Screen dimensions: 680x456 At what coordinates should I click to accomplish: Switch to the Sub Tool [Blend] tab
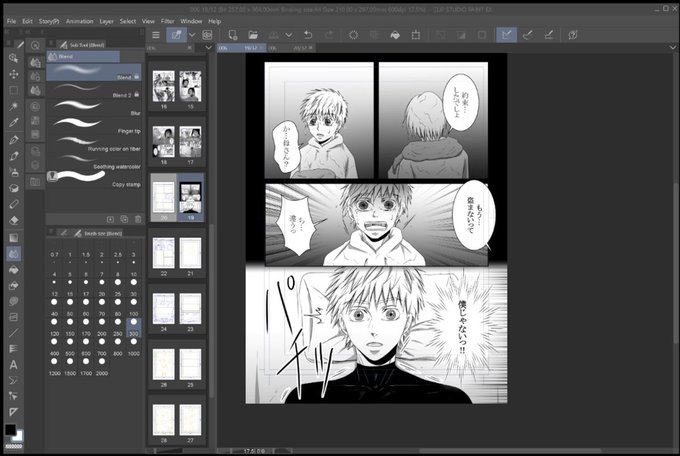click(x=82, y=45)
